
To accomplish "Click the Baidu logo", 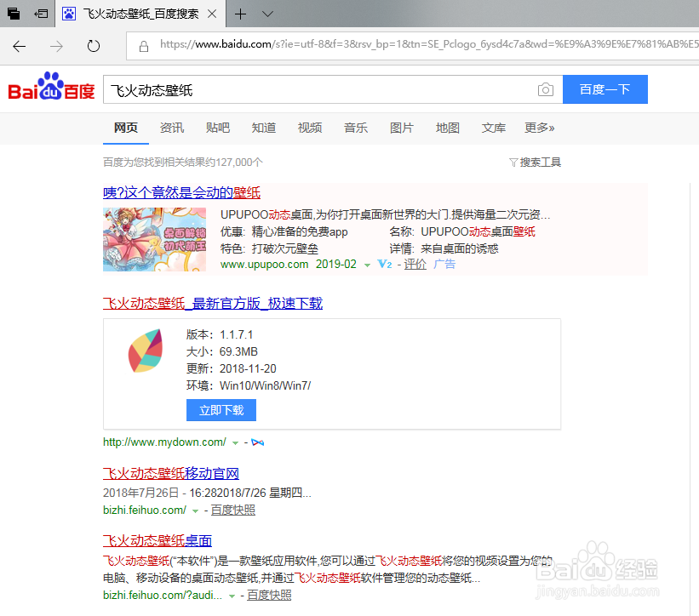I will coord(51,87).
